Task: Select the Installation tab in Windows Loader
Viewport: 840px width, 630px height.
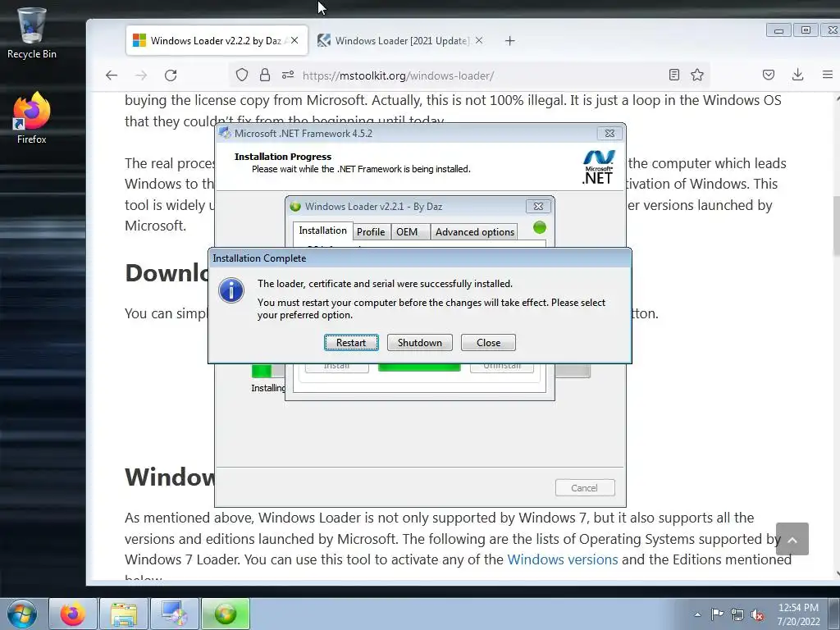Action: tap(322, 231)
